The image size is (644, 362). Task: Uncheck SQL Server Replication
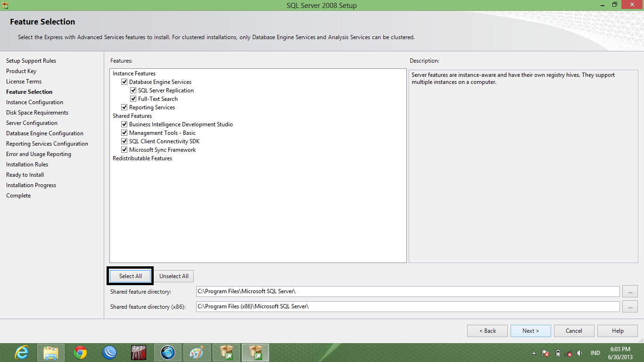[133, 90]
